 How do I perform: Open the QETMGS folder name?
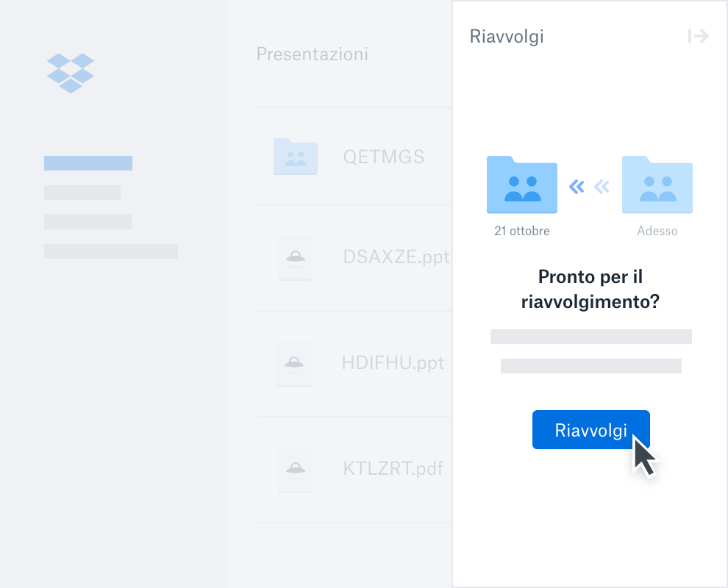point(384,157)
